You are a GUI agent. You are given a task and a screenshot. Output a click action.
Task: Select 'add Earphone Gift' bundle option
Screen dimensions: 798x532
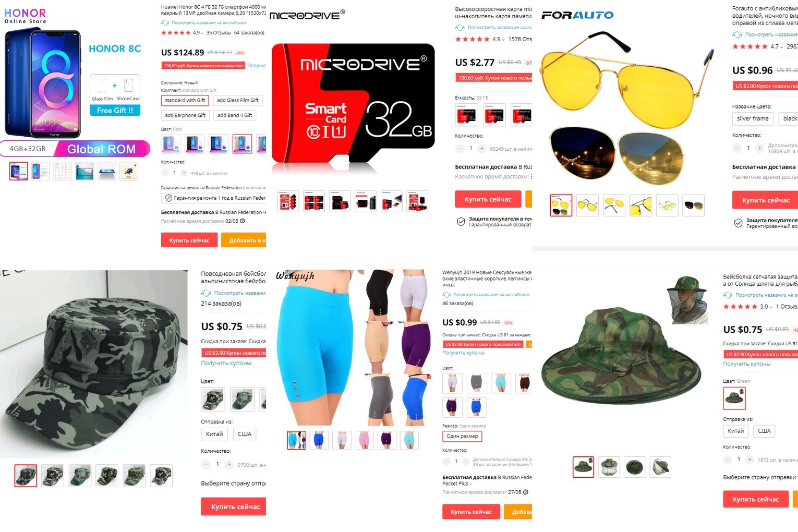(x=185, y=115)
